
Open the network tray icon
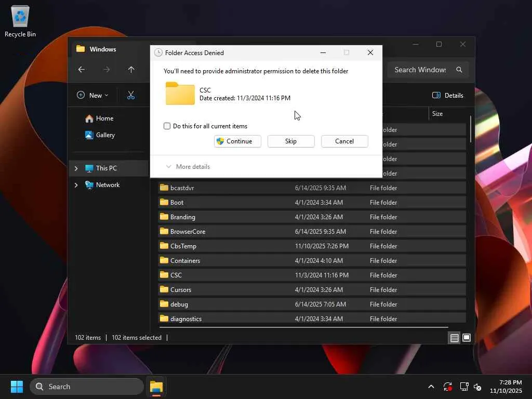pyautogui.click(x=464, y=387)
